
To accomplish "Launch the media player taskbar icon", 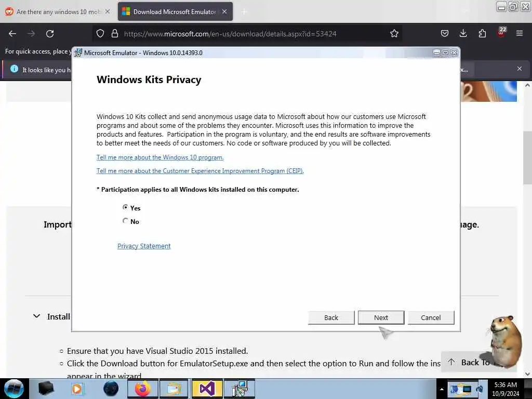I will click(77, 389).
